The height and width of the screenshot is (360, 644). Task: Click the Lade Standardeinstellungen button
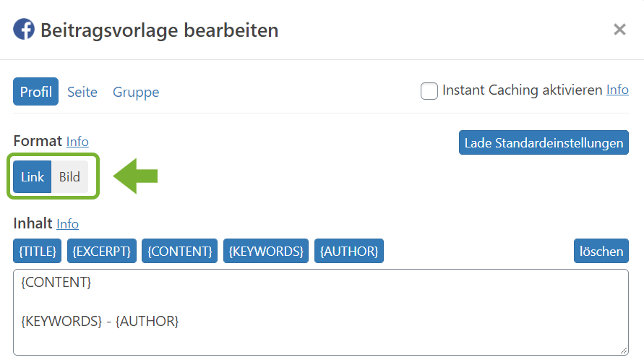pyautogui.click(x=544, y=142)
